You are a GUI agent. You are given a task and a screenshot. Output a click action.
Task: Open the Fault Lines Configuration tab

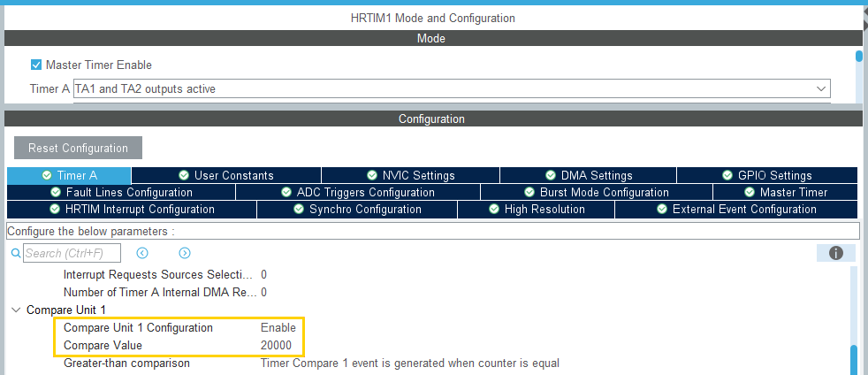pos(121,192)
